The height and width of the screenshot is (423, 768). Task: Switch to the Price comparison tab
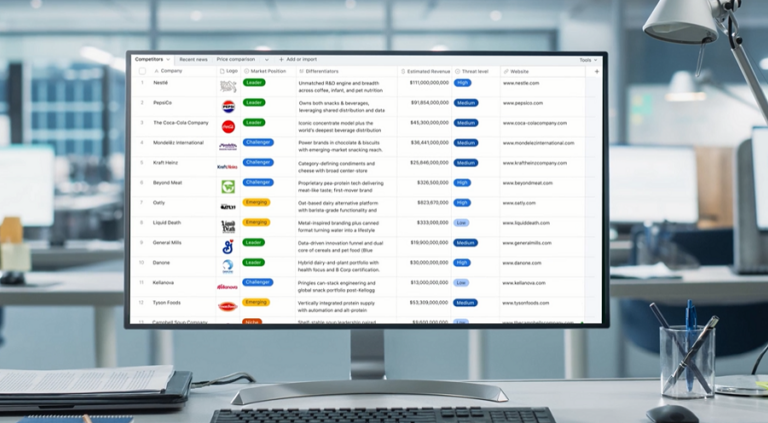tap(236, 59)
